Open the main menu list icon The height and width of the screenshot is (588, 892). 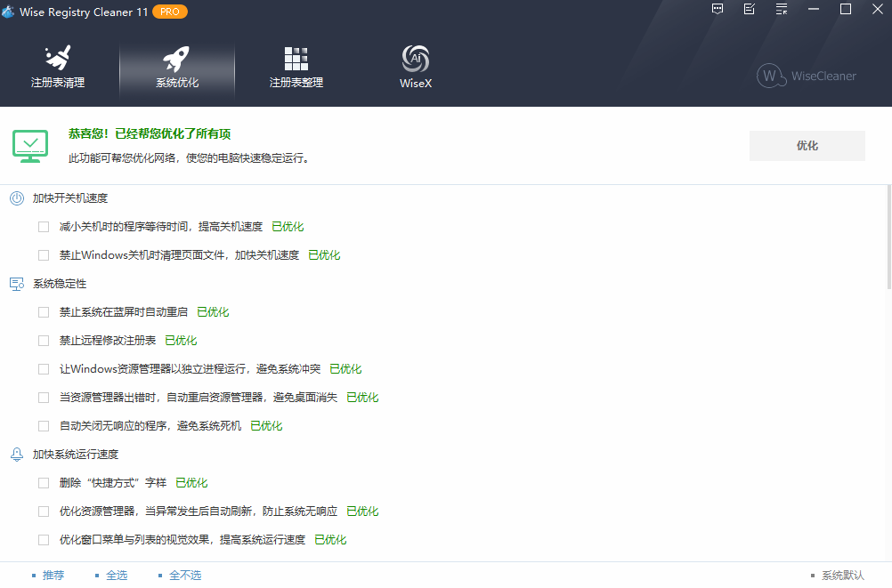781,9
